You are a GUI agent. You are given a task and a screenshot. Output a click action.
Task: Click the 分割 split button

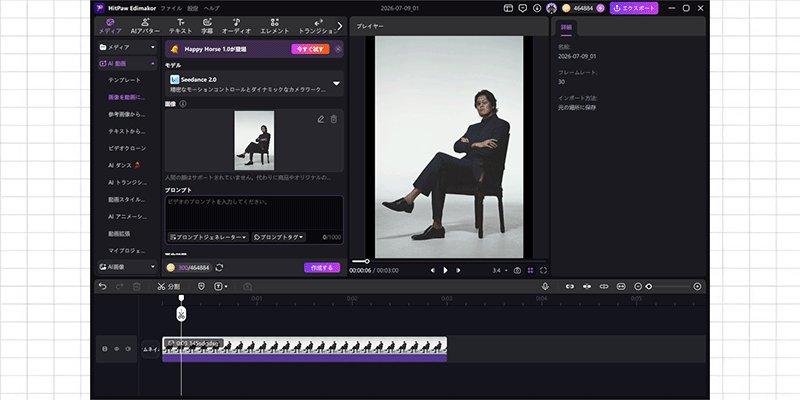pos(168,287)
